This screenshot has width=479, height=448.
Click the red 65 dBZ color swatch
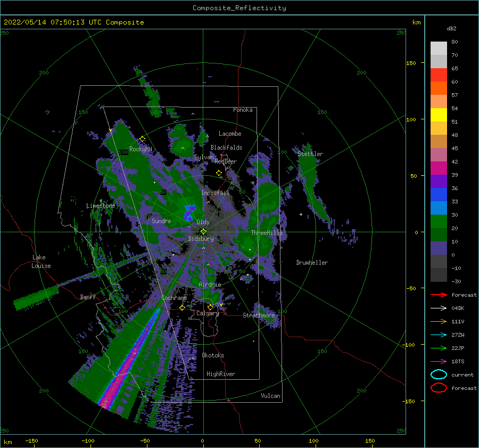(x=439, y=75)
